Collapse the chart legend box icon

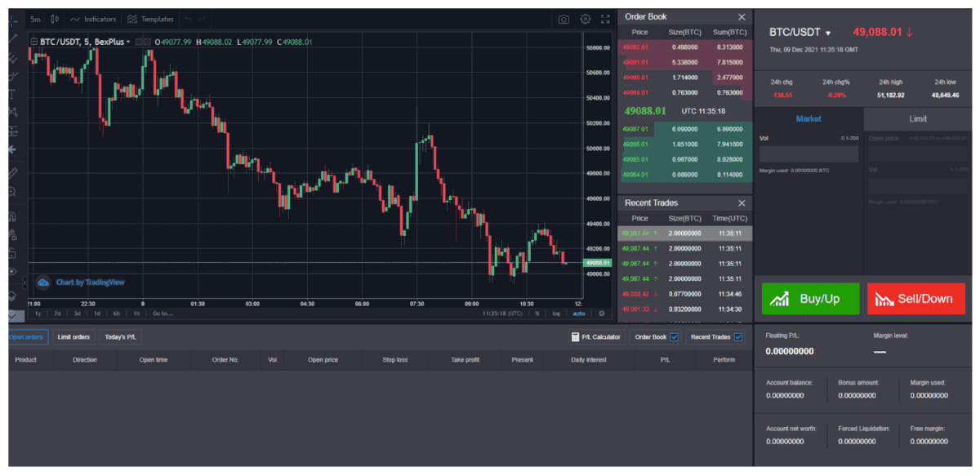pos(33,42)
